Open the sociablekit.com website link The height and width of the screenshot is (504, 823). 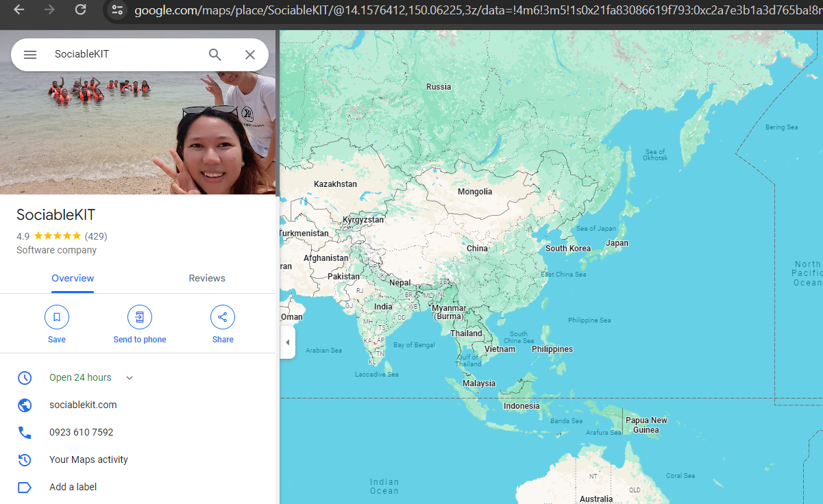83,405
